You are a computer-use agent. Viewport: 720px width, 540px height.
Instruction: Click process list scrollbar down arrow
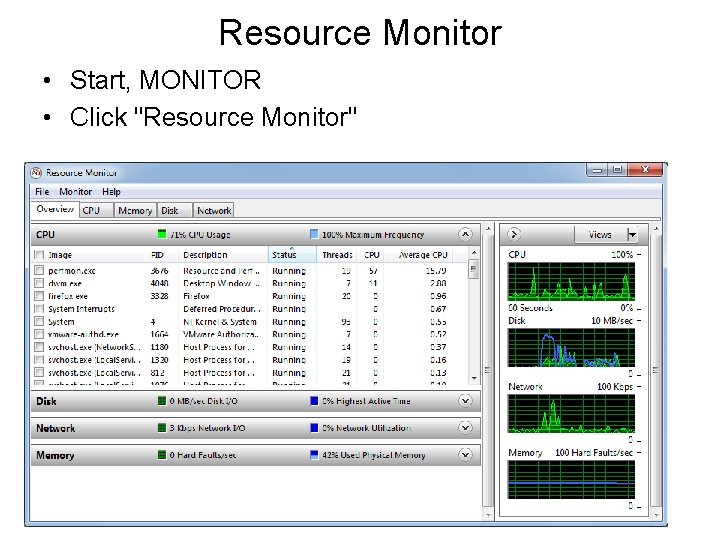point(474,378)
